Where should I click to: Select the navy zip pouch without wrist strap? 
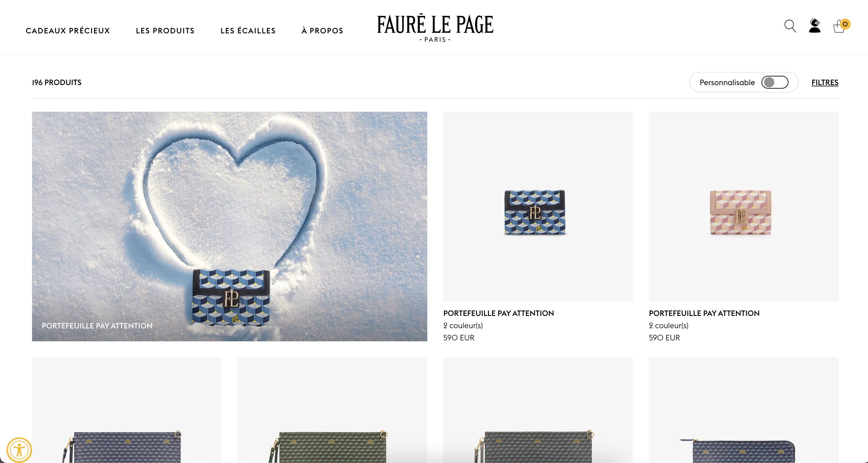click(x=743, y=410)
